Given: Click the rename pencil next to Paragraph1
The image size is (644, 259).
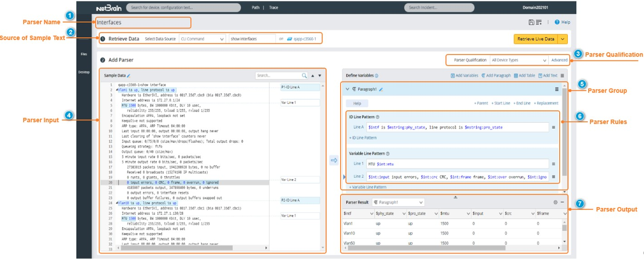Looking at the screenshot, I should 381,90.
